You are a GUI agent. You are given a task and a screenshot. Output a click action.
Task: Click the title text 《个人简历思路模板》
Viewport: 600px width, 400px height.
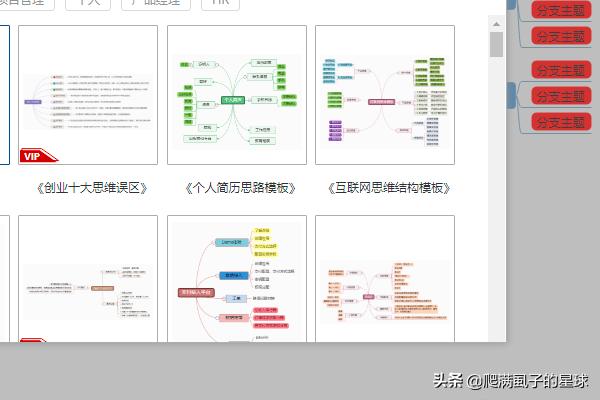[240, 188]
